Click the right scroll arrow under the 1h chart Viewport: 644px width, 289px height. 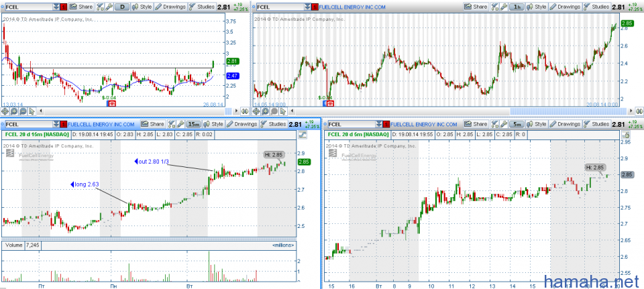pyautogui.click(x=631, y=111)
